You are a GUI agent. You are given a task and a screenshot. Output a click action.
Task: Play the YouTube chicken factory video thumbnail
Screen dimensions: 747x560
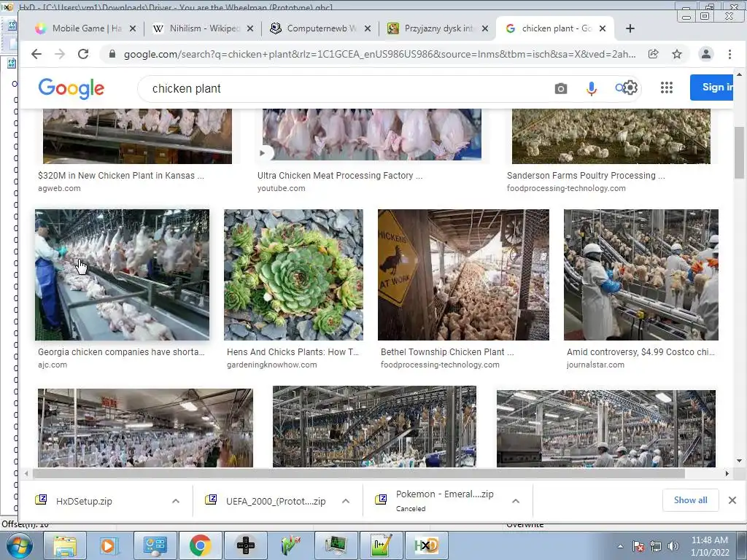[371, 135]
